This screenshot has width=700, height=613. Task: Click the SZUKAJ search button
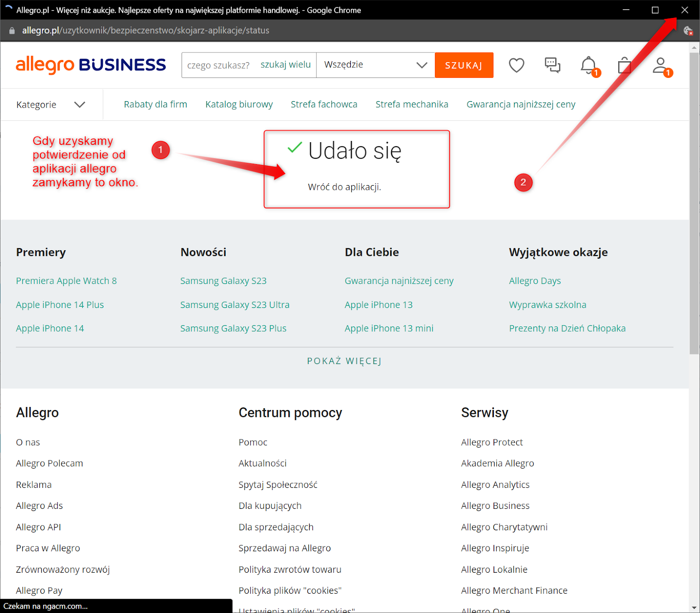(464, 65)
